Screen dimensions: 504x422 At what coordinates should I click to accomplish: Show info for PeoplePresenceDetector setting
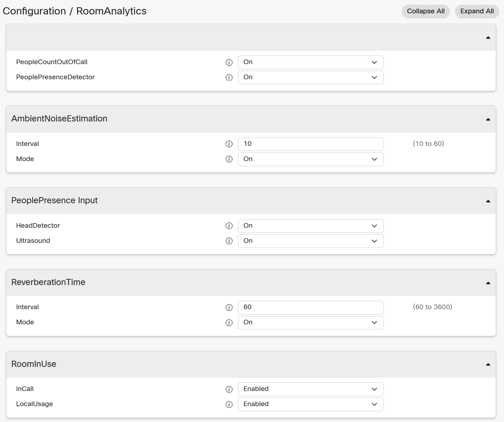229,77
